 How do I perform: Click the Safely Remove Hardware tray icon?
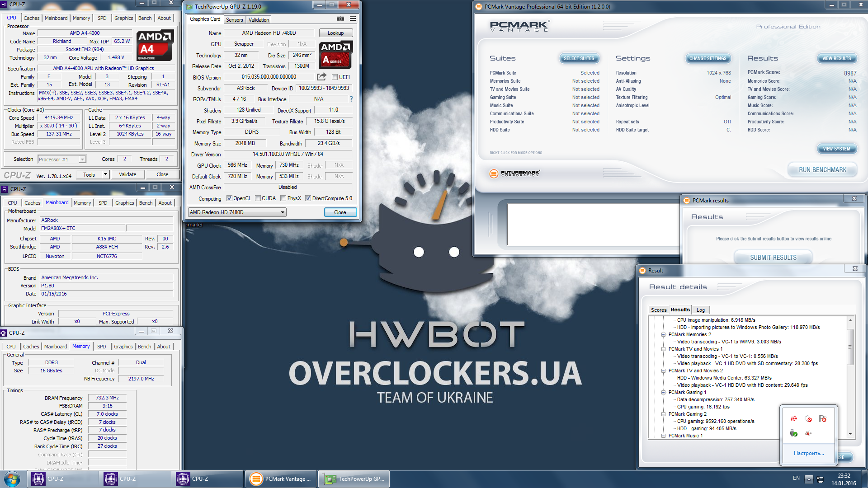(794, 433)
